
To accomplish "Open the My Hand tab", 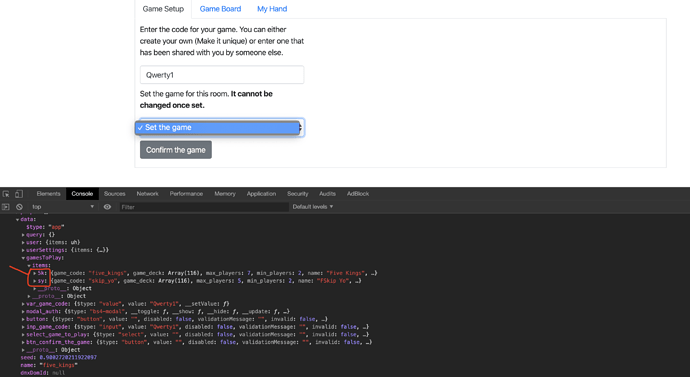I will tap(272, 9).
